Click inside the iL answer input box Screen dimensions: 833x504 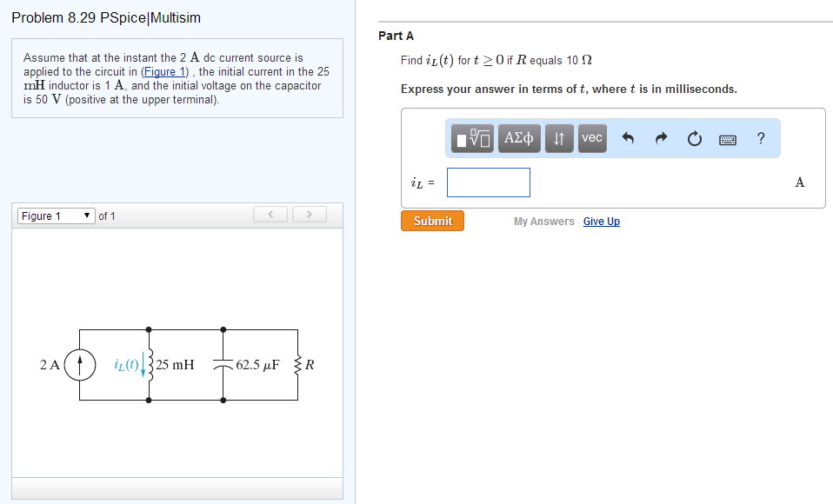(488, 182)
